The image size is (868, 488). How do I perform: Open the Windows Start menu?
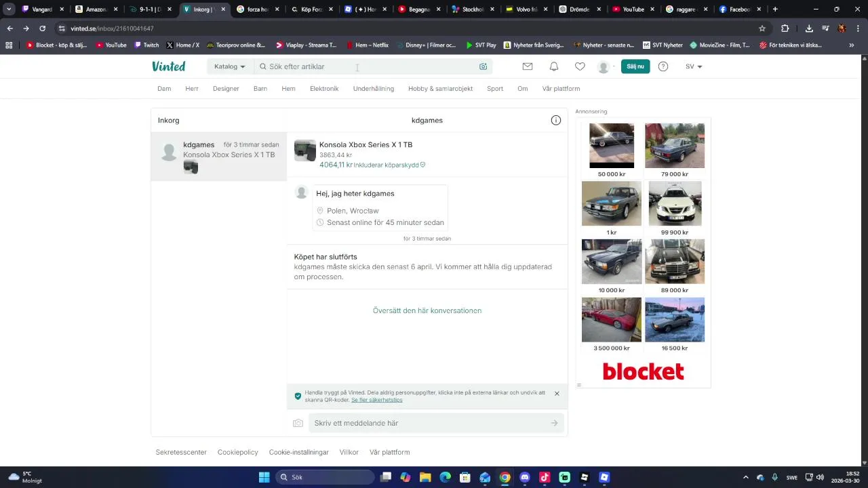(x=264, y=477)
